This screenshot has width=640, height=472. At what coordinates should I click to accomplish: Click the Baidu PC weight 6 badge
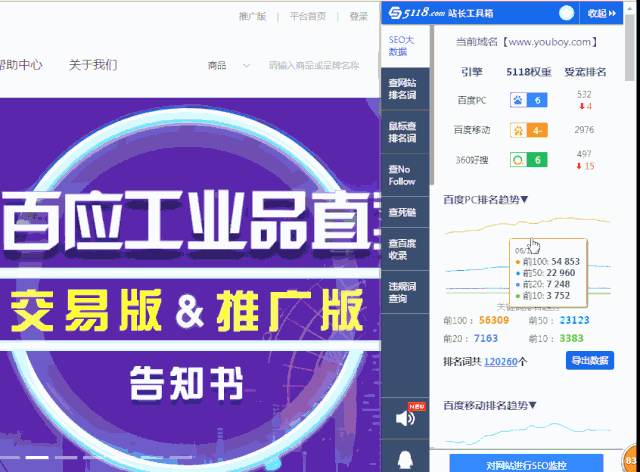pyautogui.click(x=529, y=100)
